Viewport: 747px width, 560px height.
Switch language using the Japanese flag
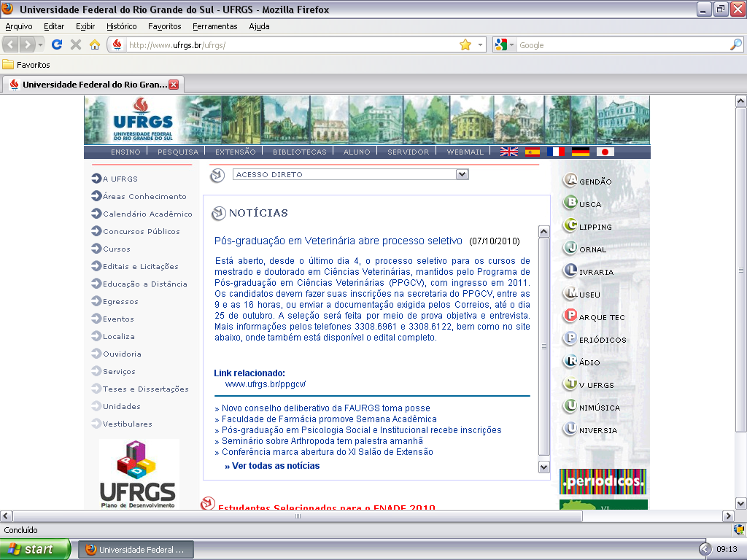point(605,152)
